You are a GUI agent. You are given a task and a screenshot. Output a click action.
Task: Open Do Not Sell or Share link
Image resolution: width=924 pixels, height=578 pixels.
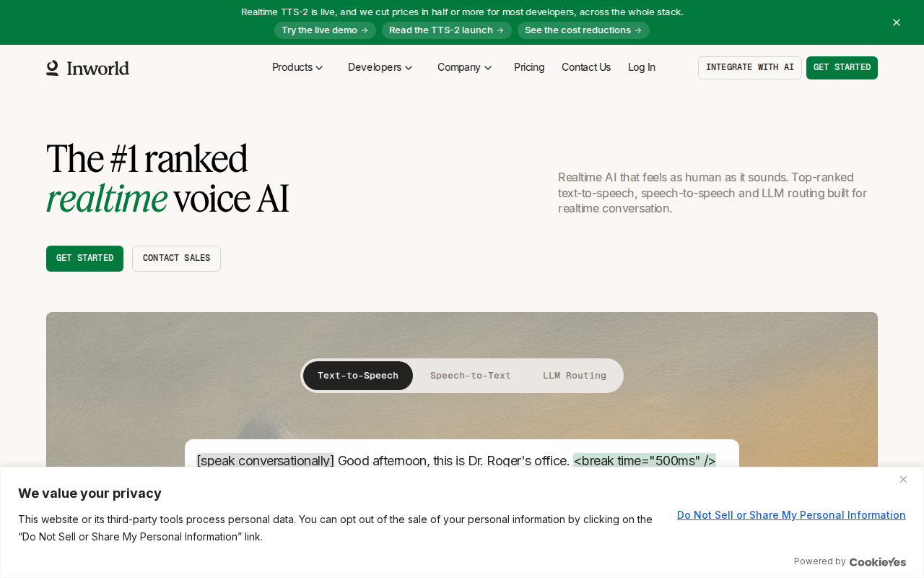pyautogui.click(x=791, y=515)
